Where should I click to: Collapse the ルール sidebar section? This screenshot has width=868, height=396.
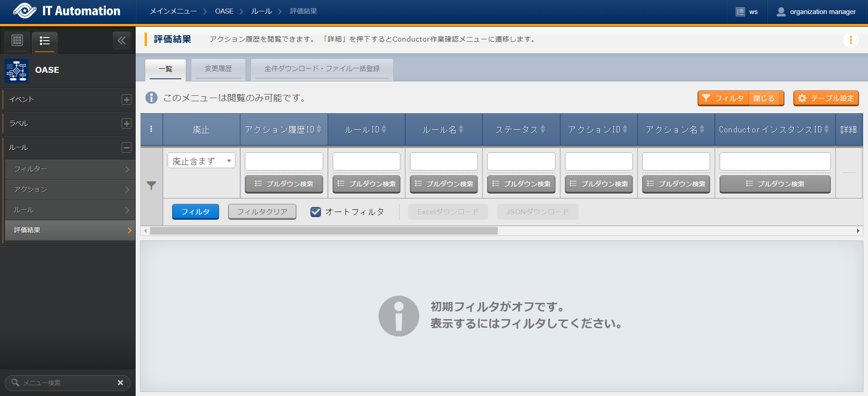[127, 147]
